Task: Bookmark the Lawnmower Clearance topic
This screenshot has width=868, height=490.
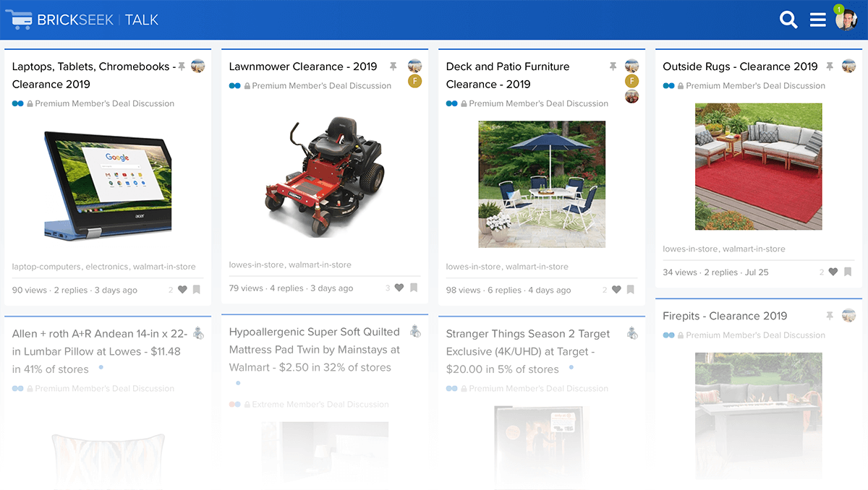Action: (x=414, y=288)
